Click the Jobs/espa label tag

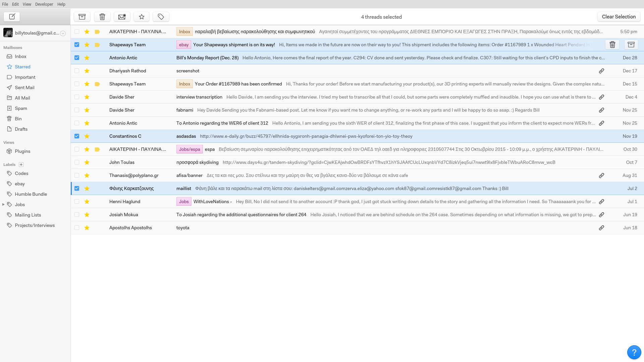click(x=190, y=149)
